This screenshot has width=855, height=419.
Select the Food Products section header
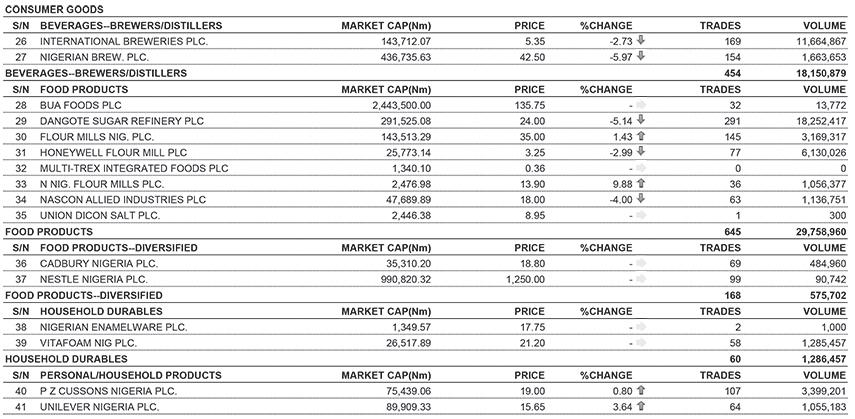click(x=84, y=89)
